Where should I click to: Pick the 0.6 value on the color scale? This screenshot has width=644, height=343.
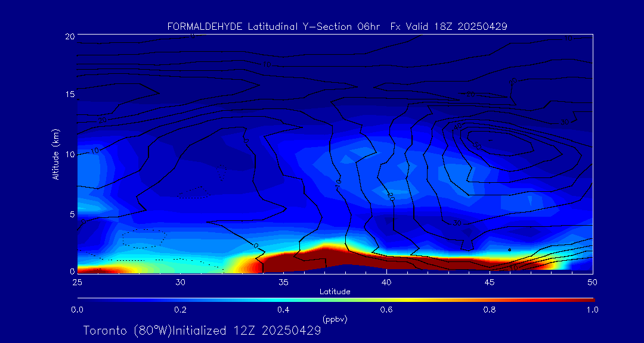tap(386, 310)
